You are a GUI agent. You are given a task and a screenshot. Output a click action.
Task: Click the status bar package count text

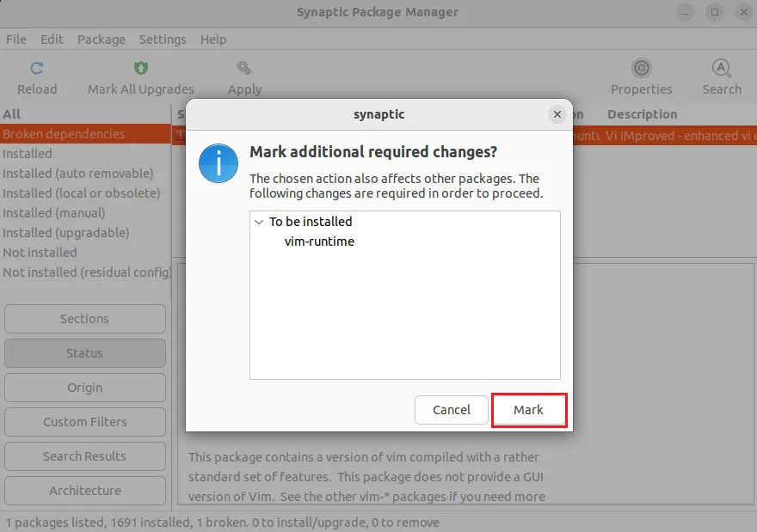tap(223, 523)
